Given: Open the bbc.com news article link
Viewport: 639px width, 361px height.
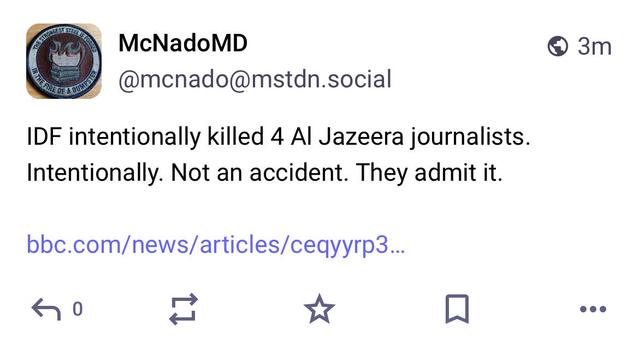Looking at the screenshot, I should tap(216, 244).
